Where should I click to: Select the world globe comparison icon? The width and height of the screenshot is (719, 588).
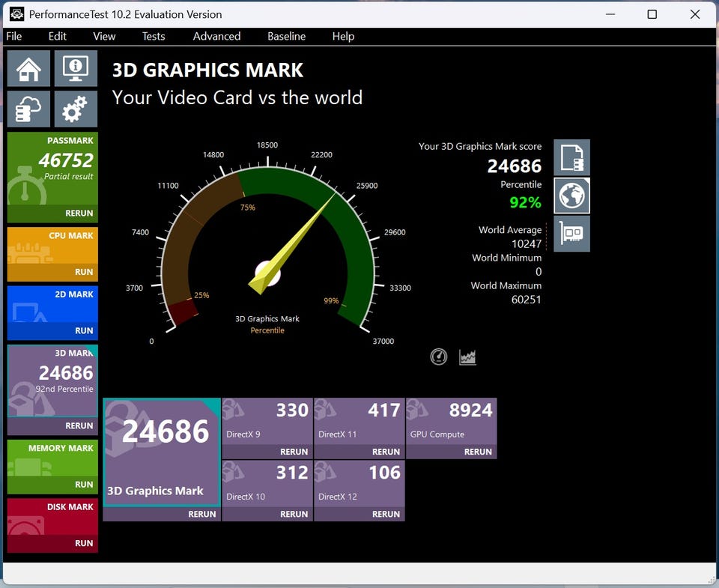571,196
